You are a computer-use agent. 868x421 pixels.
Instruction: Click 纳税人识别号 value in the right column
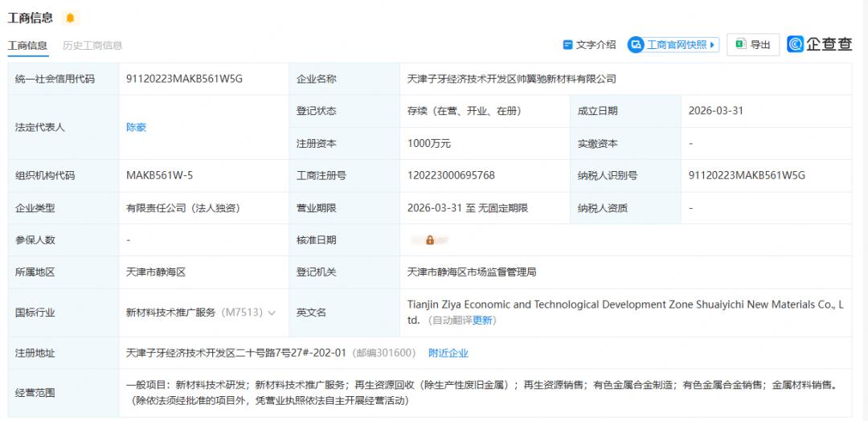[747, 176]
